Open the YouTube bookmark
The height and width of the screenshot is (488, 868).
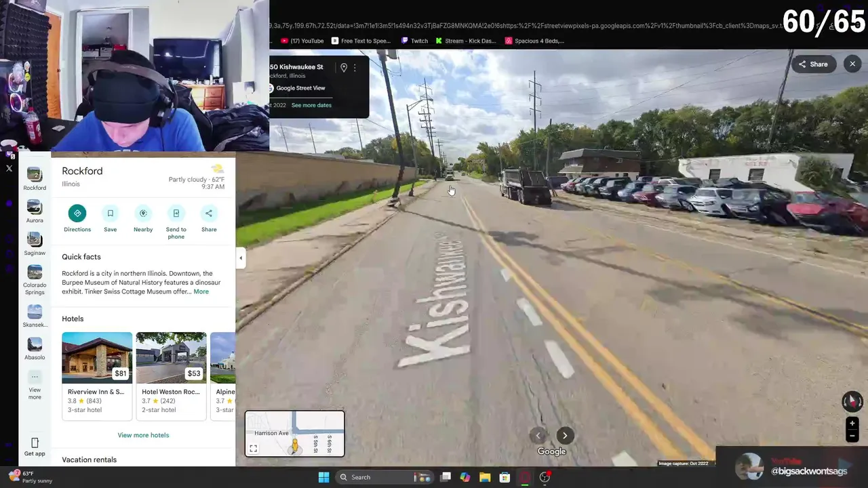[x=302, y=41]
